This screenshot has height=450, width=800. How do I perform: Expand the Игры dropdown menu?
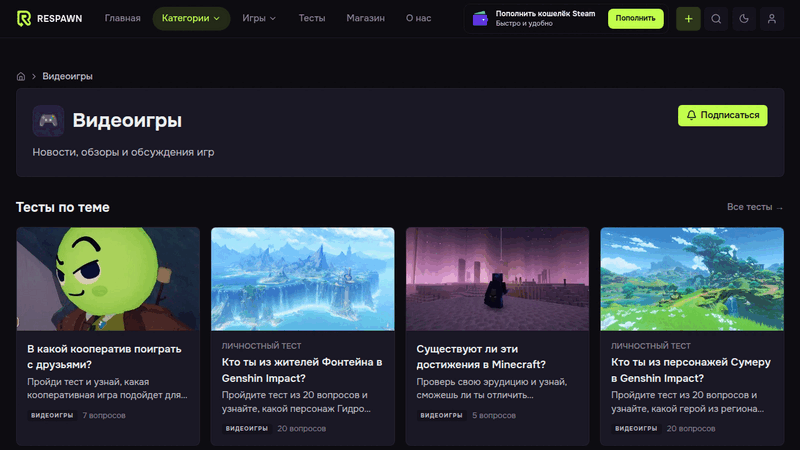point(259,18)
